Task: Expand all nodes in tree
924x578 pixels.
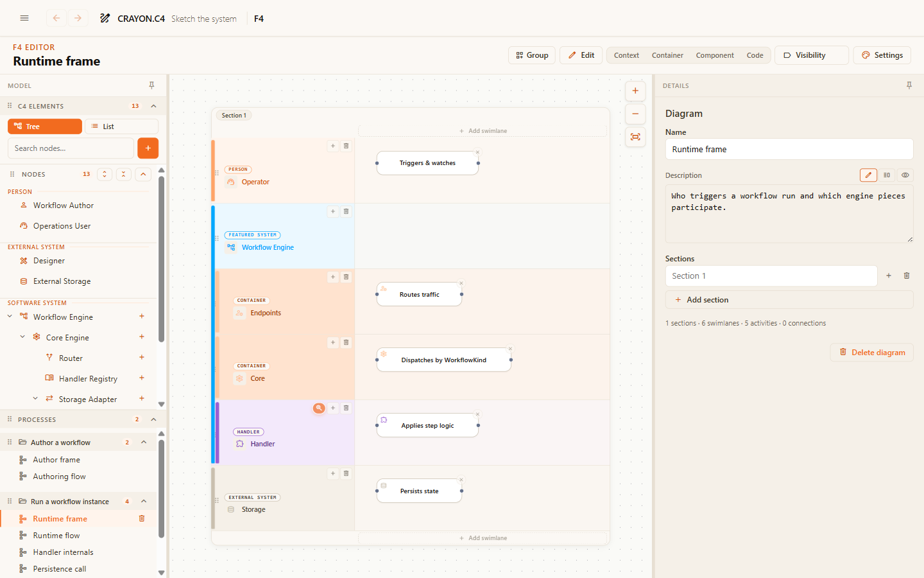Action: point(105,174)
